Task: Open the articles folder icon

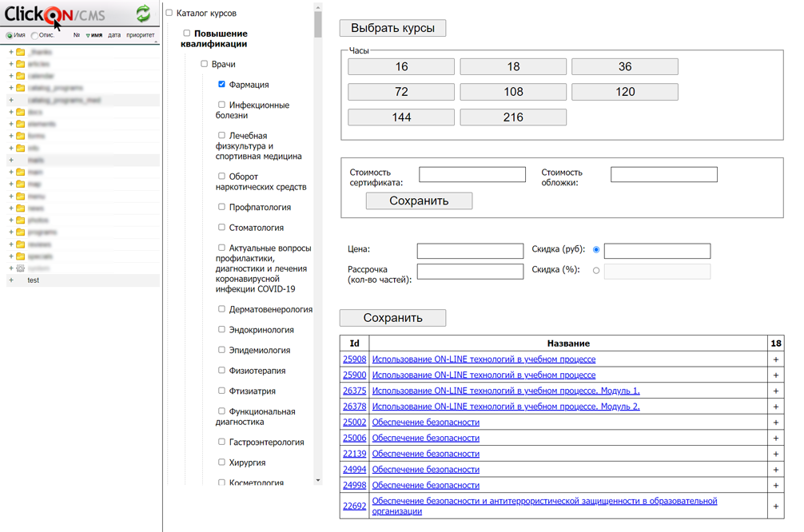Action: coord(21,64)
